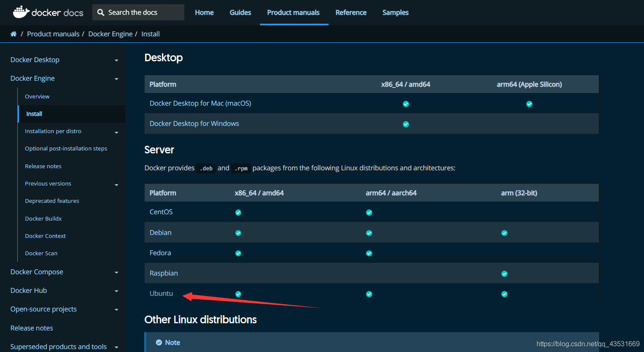644x352 pixels.
Task: Open Deprecated features page
Action: pos(52,201)
